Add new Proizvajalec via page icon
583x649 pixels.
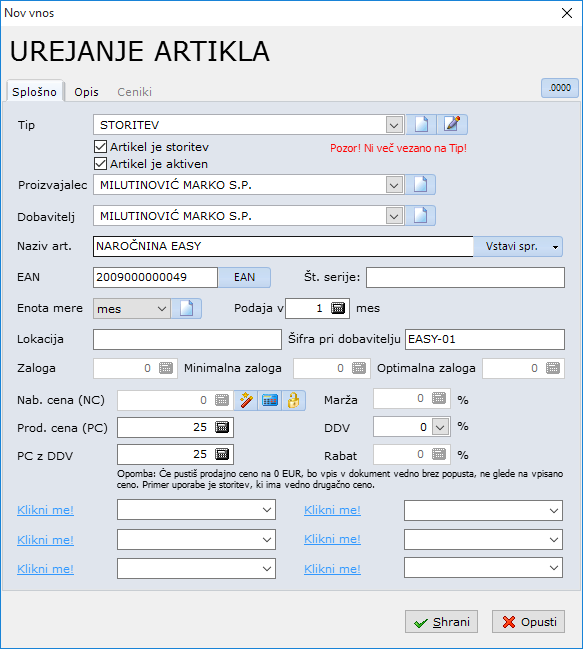pyautogui.click(x=420, y=185)
